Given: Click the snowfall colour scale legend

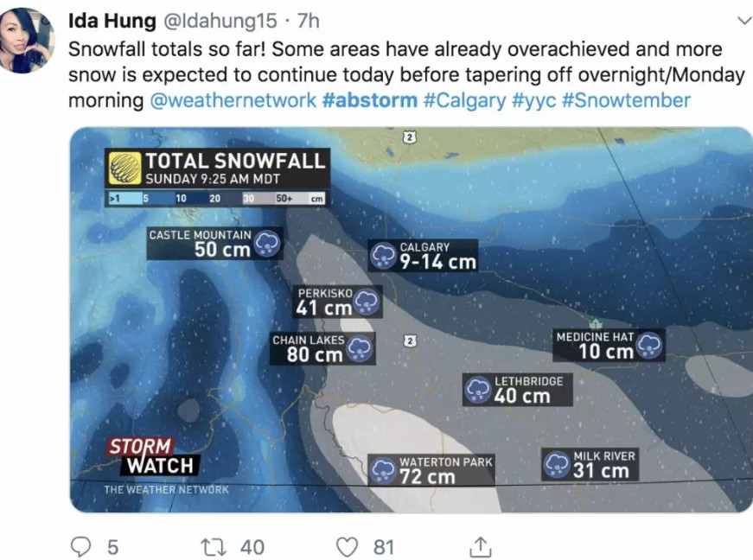Looking at the screenshot, I should [216, 198].
